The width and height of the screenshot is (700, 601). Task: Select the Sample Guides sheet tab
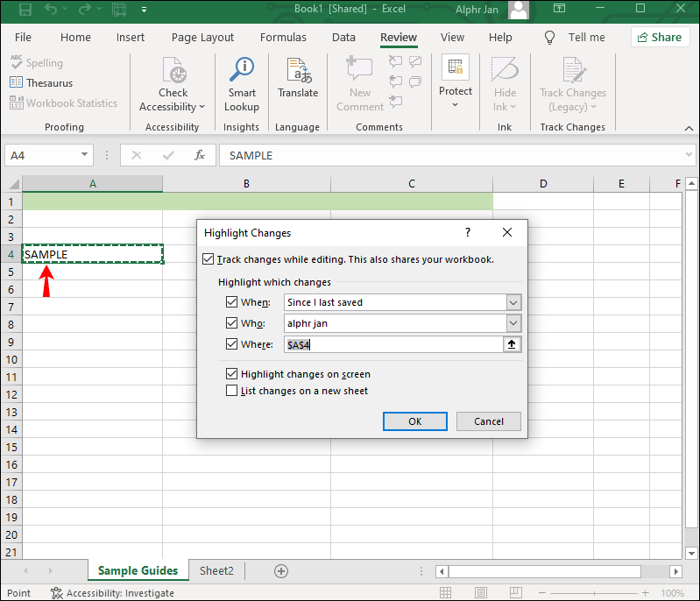tap(138, 570)
